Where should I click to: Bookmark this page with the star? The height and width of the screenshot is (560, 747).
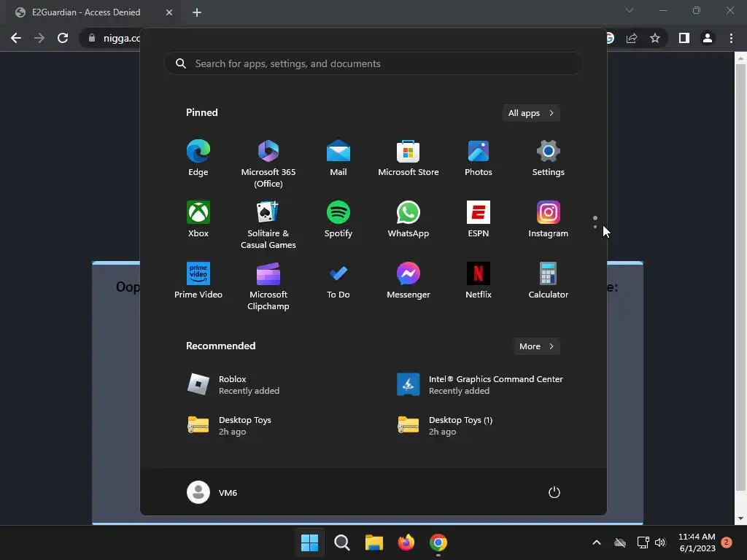pos(655,38)
